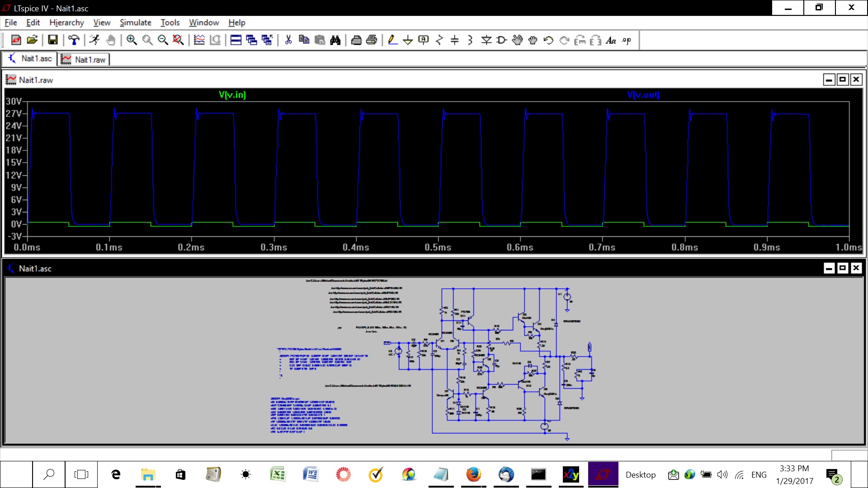Switch to the Nait1.asc tab
868x488 pixels.
coord(30,59)
